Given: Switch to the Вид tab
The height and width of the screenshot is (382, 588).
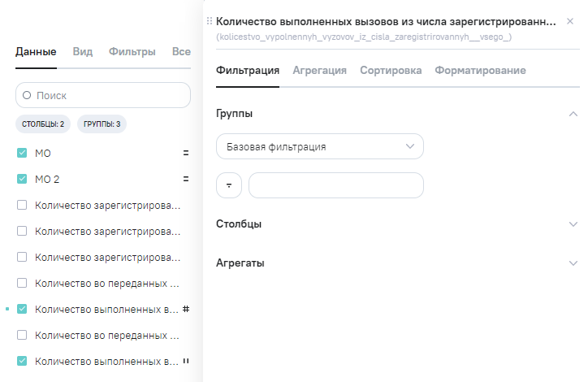Looking at the screenshot, I should pos(83,51).
